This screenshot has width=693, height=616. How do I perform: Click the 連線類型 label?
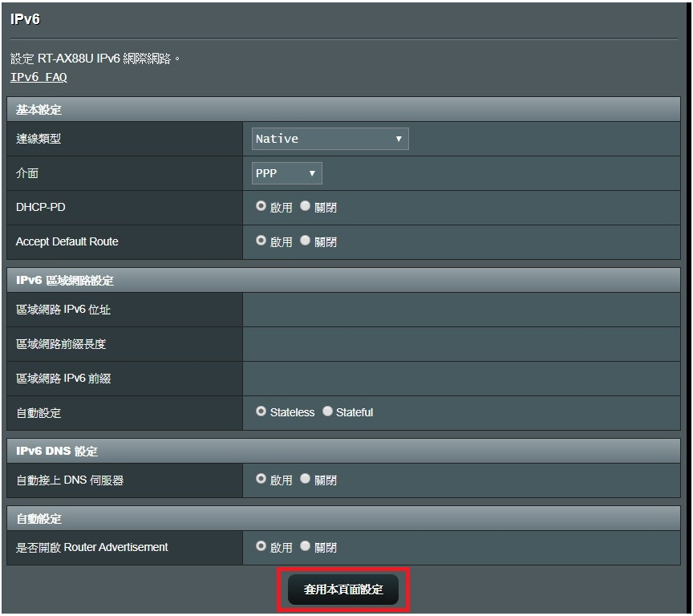38,139
